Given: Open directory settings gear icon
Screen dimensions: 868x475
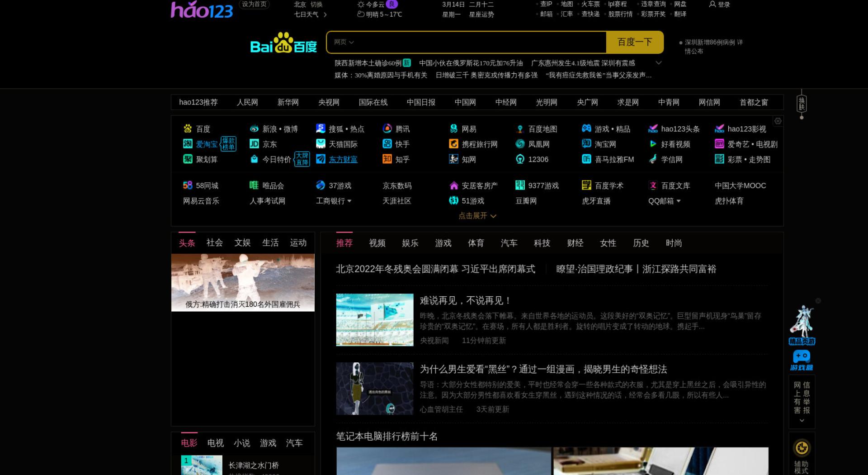Looking at the screenshot, I should point(778,121).
